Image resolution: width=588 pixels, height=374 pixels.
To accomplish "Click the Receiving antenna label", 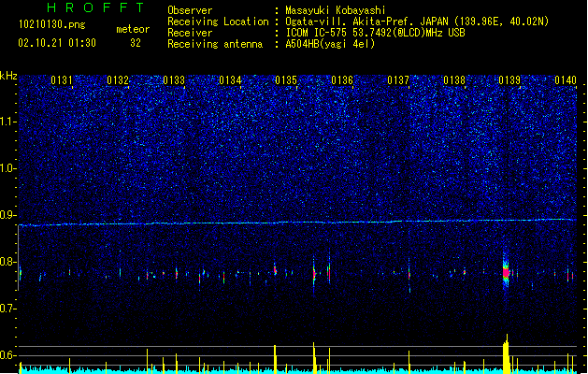I will tap(215, 44).
